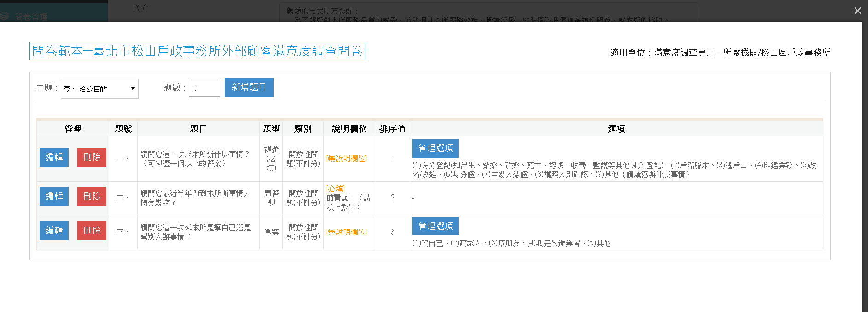Image resolution: width=868 pixels, height=312 pixels.
Task: Click the 主題 label
Action: (47, 88)
